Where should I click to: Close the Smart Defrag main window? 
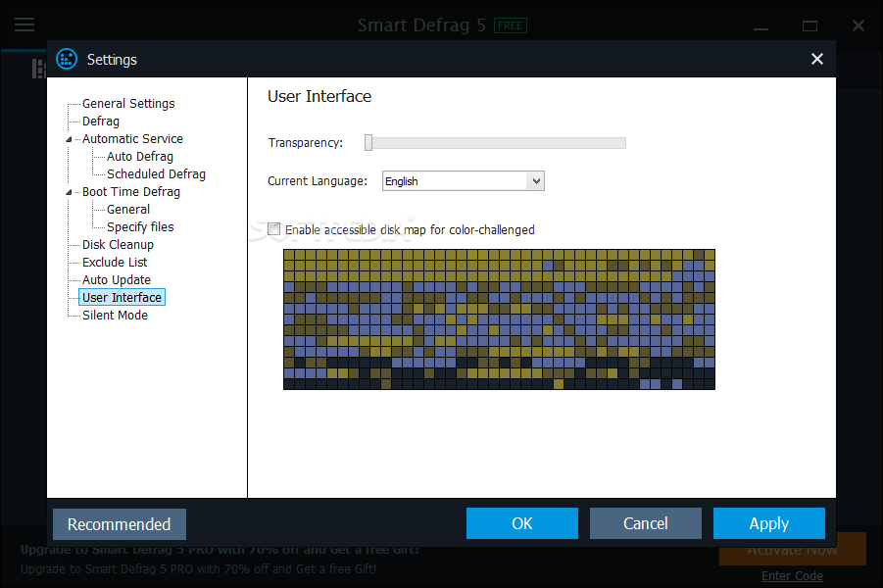click(858, 25)
